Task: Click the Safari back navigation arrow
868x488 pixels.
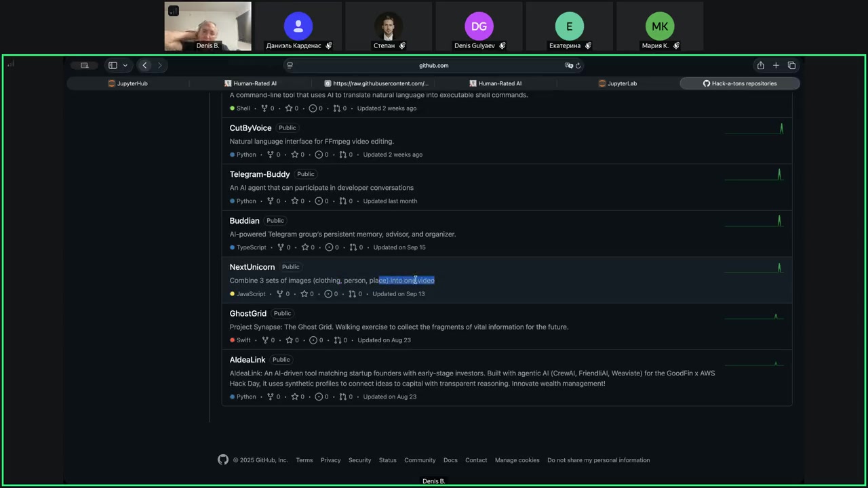Action: 144,65
